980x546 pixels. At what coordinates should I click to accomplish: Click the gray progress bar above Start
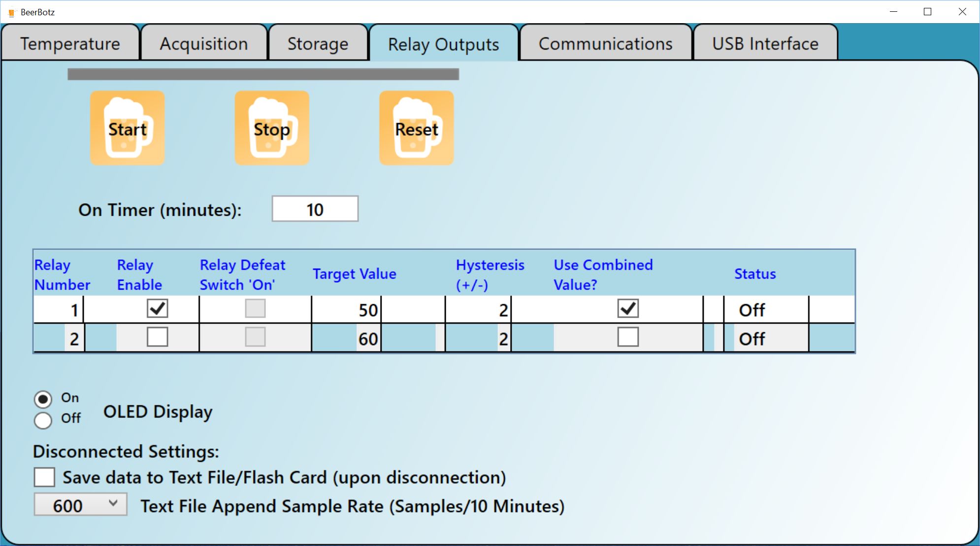coord(263,74)
